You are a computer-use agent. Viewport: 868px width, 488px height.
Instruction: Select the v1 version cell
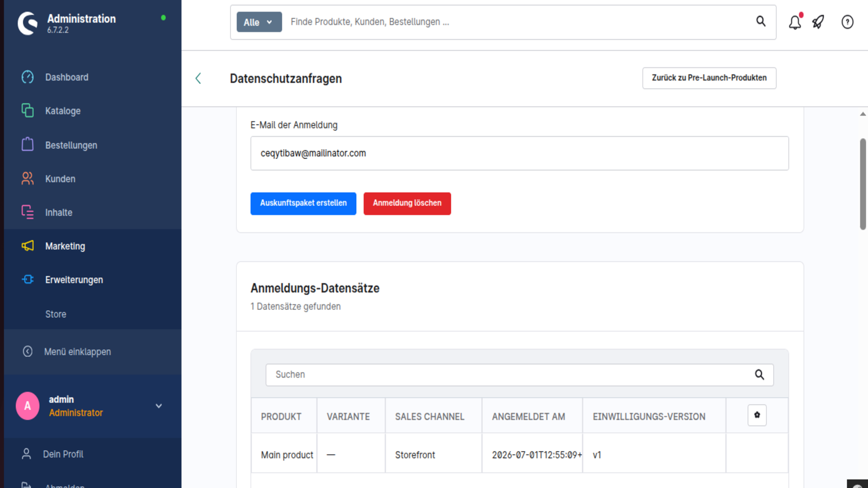654,453
